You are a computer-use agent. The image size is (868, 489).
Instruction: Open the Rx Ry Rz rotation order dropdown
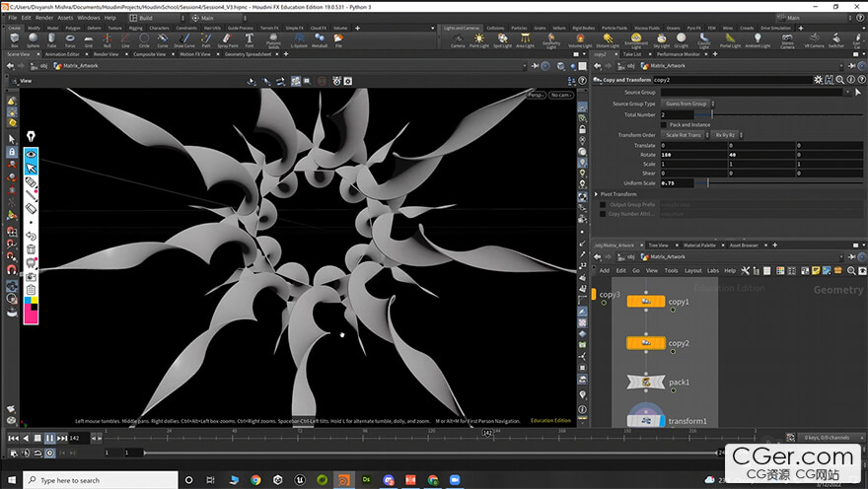[x=727, y=134]
